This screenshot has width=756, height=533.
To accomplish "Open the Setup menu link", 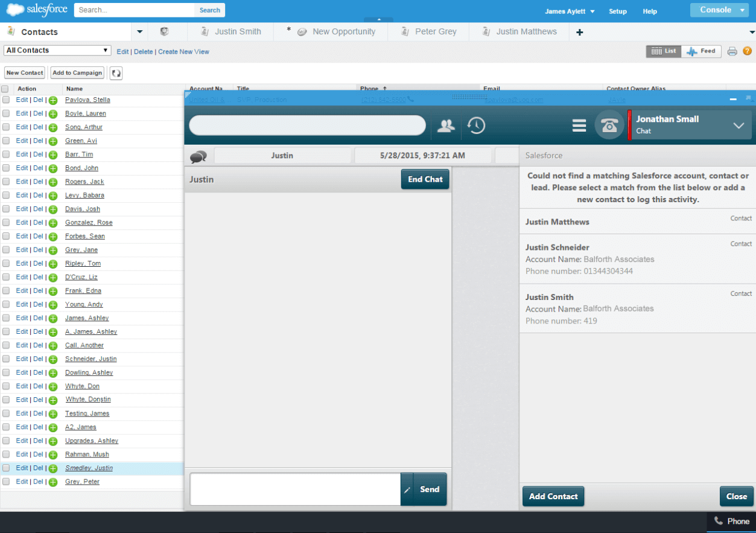I will click(618, 11).
